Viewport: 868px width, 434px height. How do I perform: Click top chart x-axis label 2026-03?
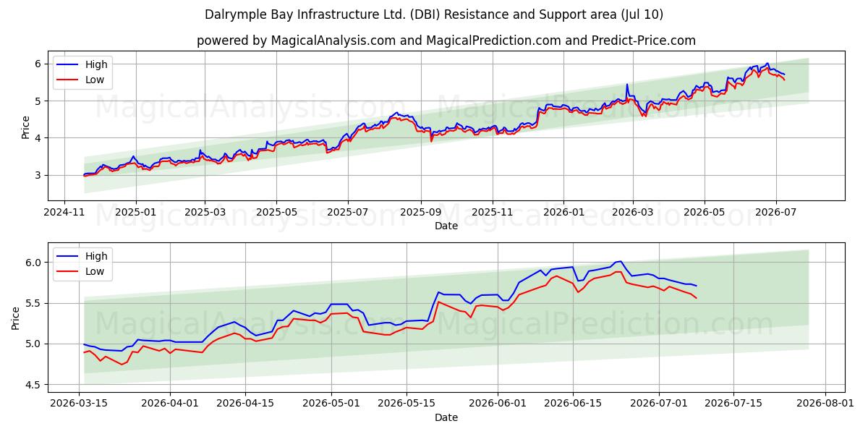point(632,213)
